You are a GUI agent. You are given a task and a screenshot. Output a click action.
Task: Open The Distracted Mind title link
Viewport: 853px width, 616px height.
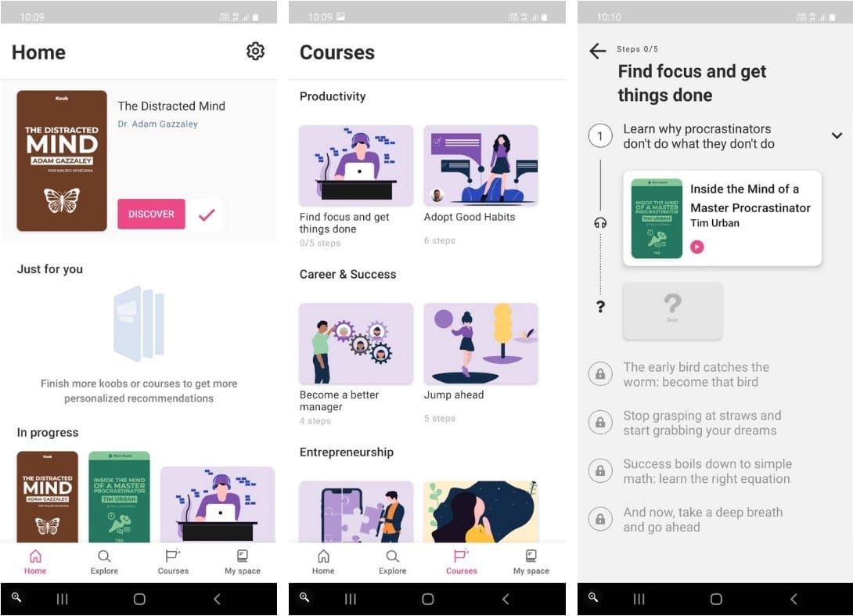pyautogui.click(x=171, y=106)
